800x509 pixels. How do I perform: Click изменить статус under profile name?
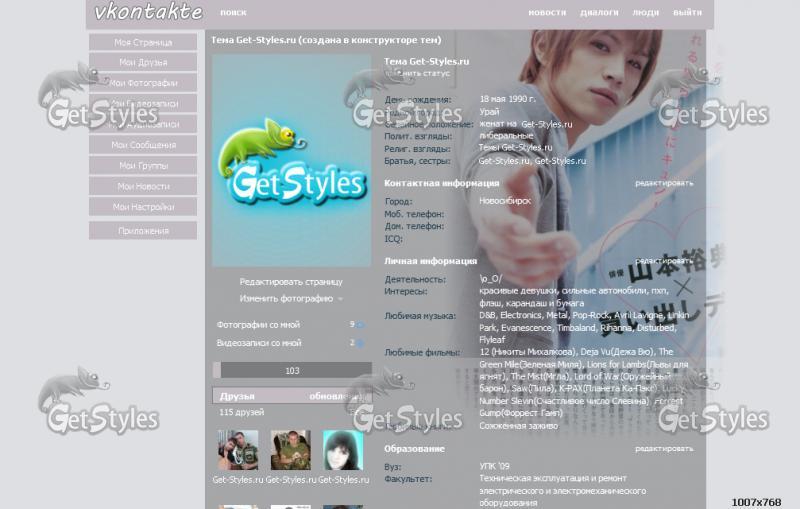pos(417,73)
